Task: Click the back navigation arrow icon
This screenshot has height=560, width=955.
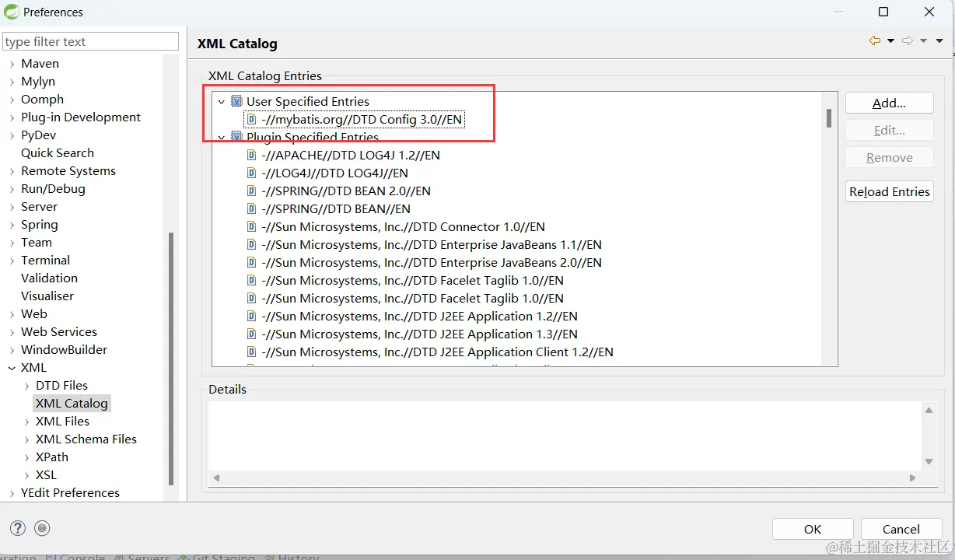Action: (875, 41)
